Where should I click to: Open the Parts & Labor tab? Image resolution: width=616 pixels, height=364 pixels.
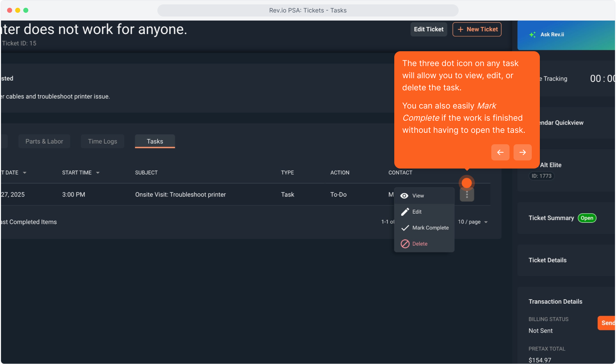[x=44, y=141]
